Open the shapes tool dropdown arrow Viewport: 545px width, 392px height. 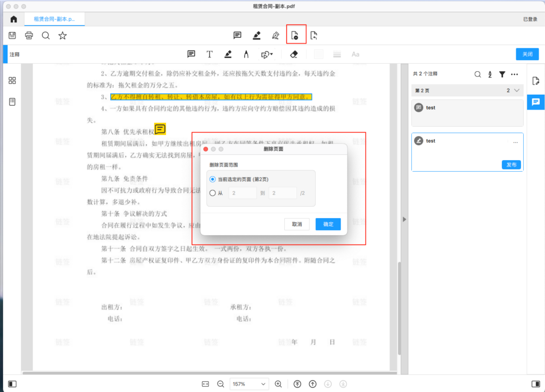coord(271,54)
